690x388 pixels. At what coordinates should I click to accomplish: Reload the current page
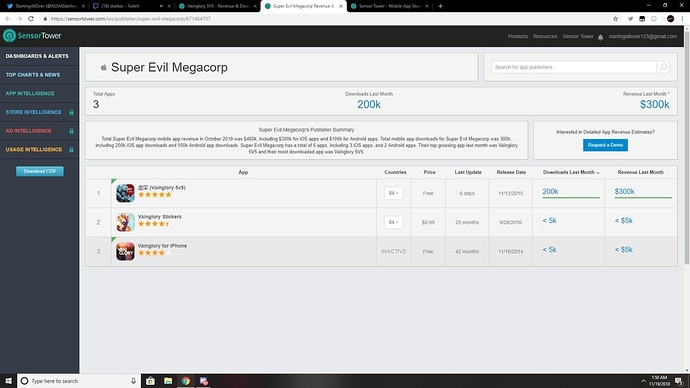pyautogui.click(x=31, y=18)
